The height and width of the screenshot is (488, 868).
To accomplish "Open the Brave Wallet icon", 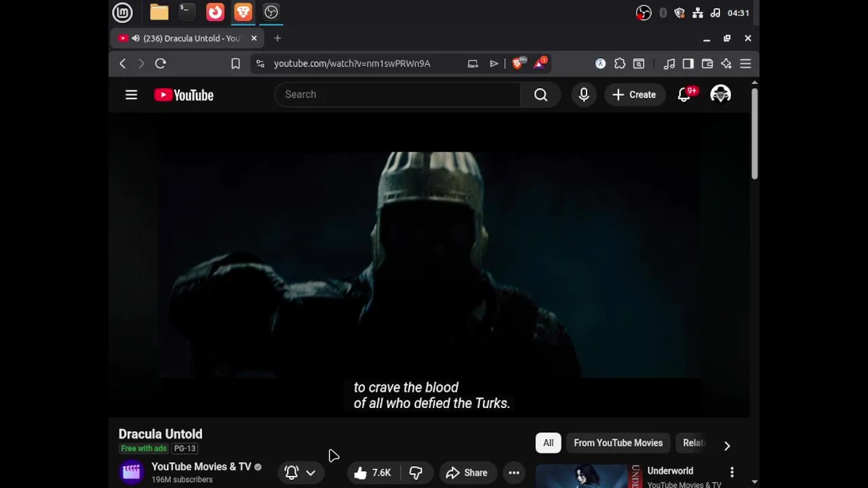I will pyautogui.click(x=707, y=64).
